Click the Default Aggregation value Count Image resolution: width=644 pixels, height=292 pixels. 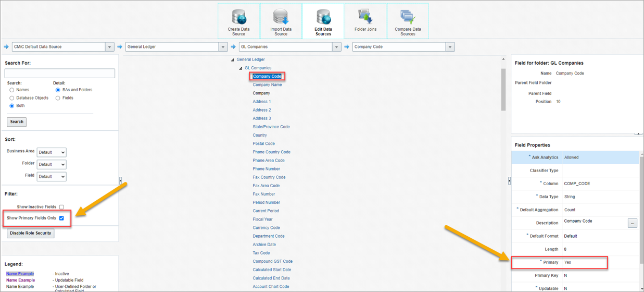click(570, 210)
